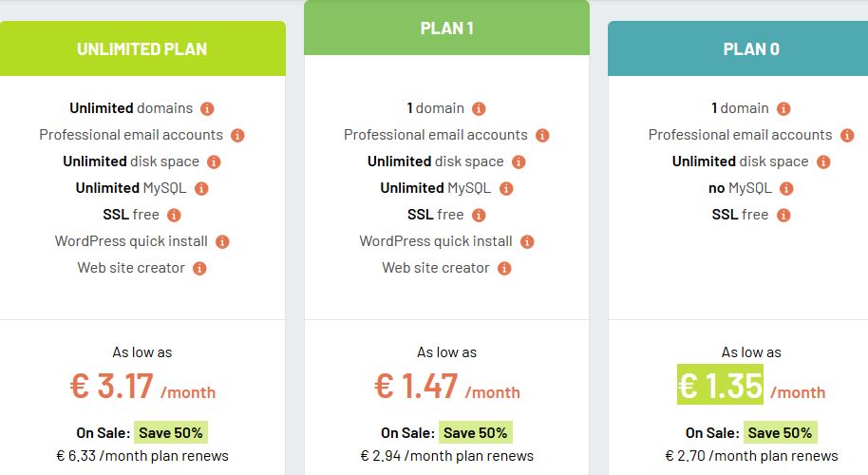Screen dimensions: 868x475
Task: Show info for Plan 1 WordPress quick install
Action: click(527, 241)
